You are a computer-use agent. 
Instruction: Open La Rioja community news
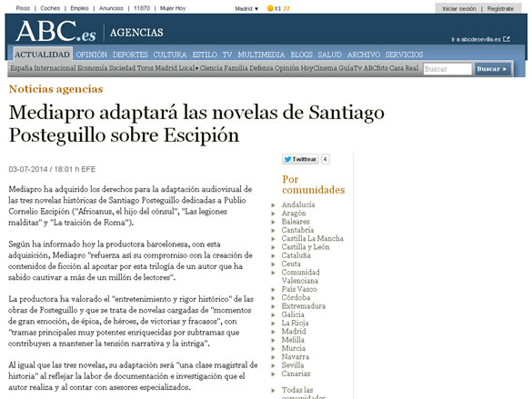coord(295,323)
